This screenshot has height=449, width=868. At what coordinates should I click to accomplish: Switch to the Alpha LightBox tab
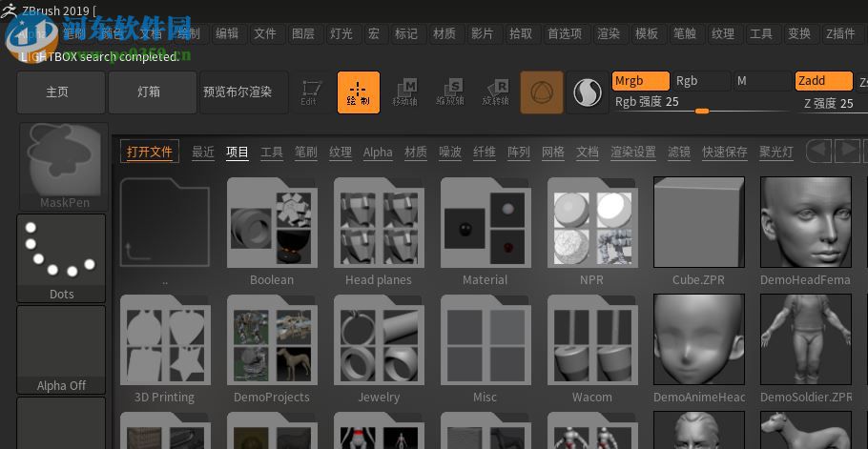378,153
